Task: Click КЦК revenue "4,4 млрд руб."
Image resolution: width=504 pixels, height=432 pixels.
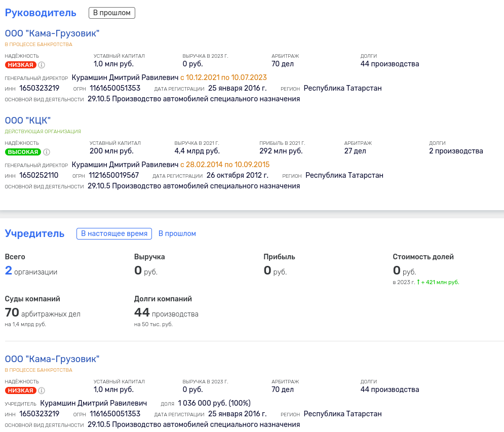Action: (x=197, y=151)
